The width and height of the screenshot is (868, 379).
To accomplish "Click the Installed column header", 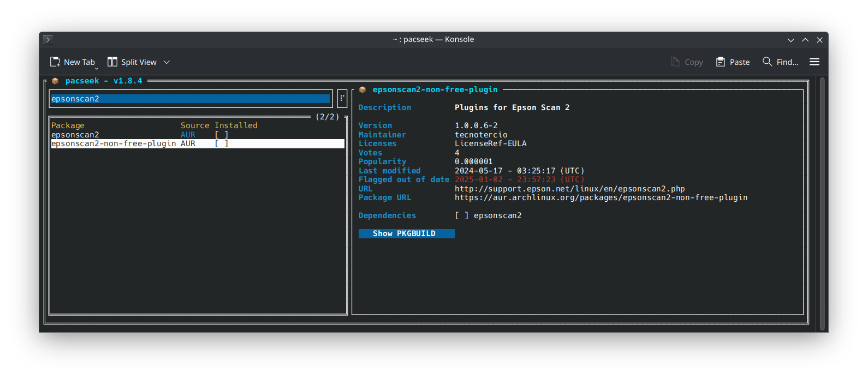I will [236, 125].
